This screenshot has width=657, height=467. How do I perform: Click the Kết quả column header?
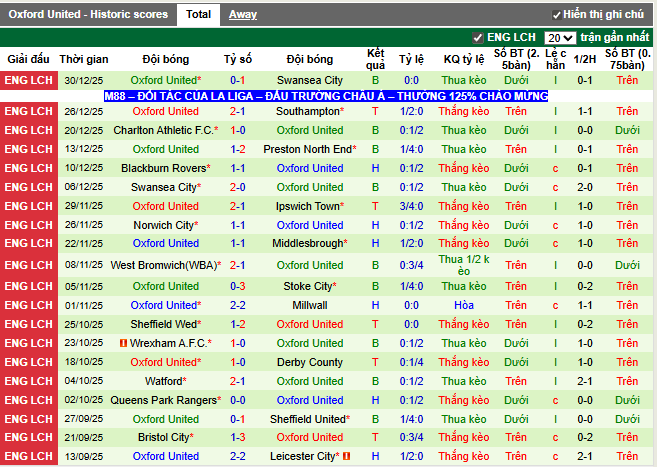[x=375, y=59]
